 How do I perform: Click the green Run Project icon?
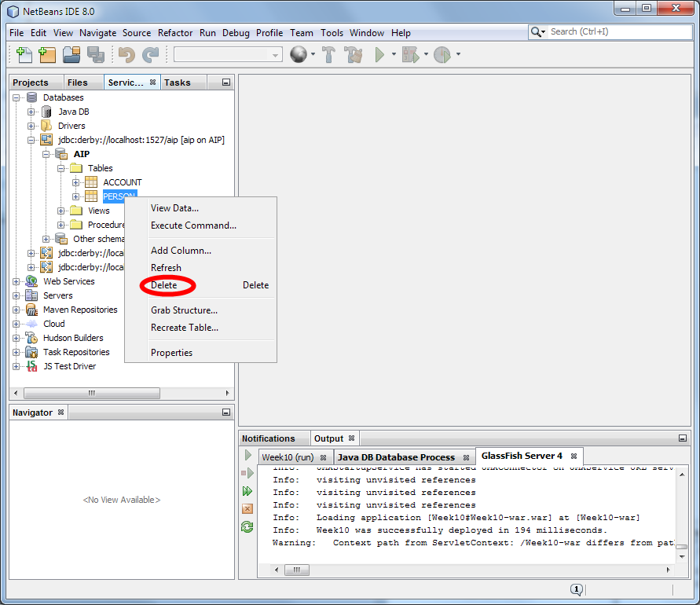379,54
